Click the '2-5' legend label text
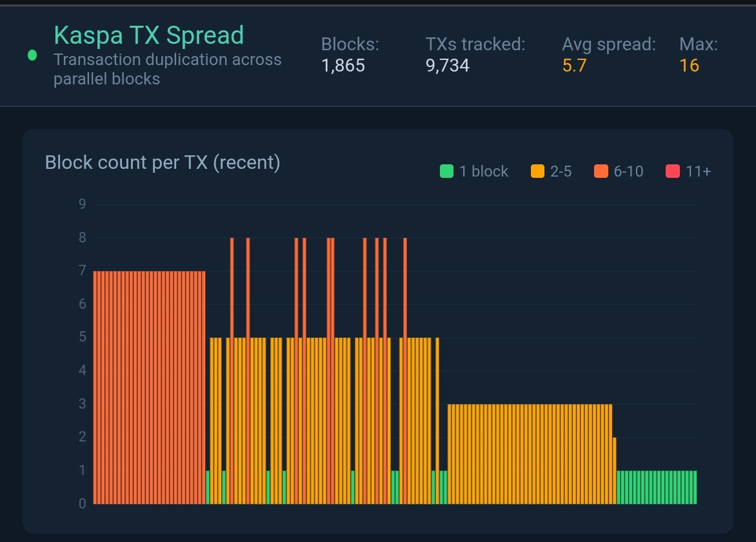The height and width of the screenshot is (542, 756). (561, 171)
